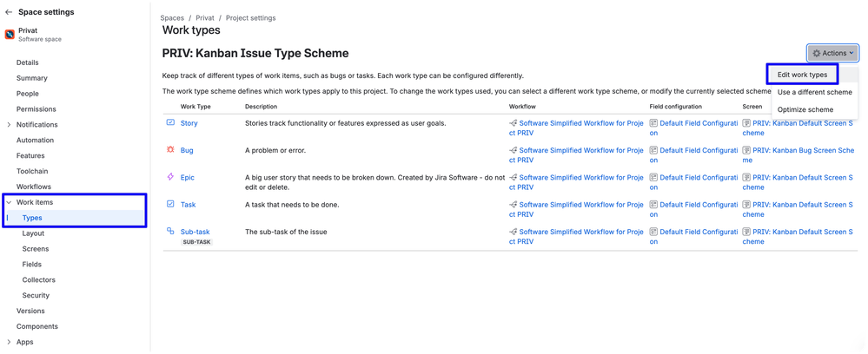
Task: Open PRIV: Kanban Bug Screen Scheme link
Action: coord(798,155)
